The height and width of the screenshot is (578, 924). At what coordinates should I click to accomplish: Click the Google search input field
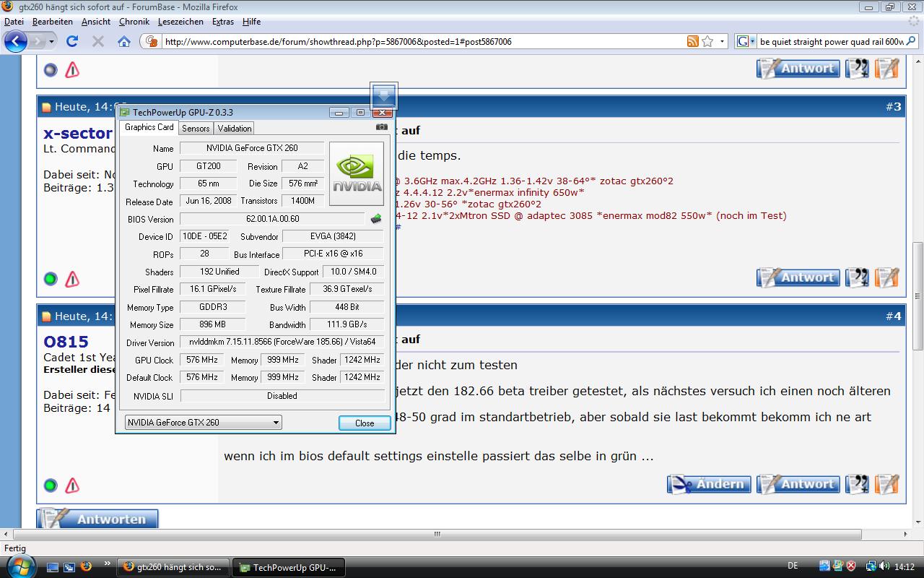click(830, 42)
